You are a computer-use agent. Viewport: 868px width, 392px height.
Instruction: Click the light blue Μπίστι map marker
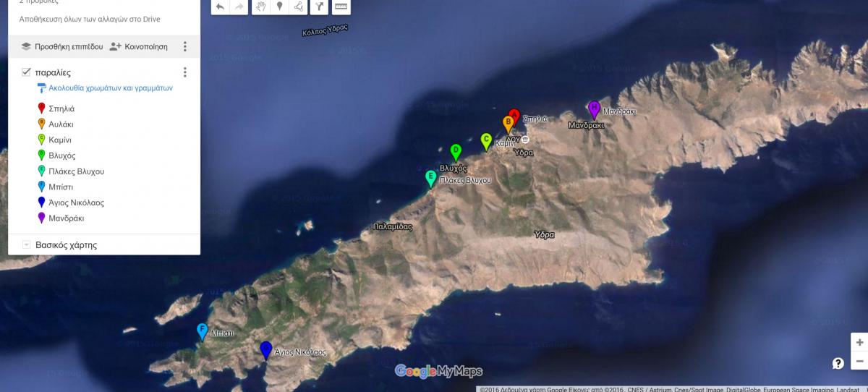tap(203, 331)
